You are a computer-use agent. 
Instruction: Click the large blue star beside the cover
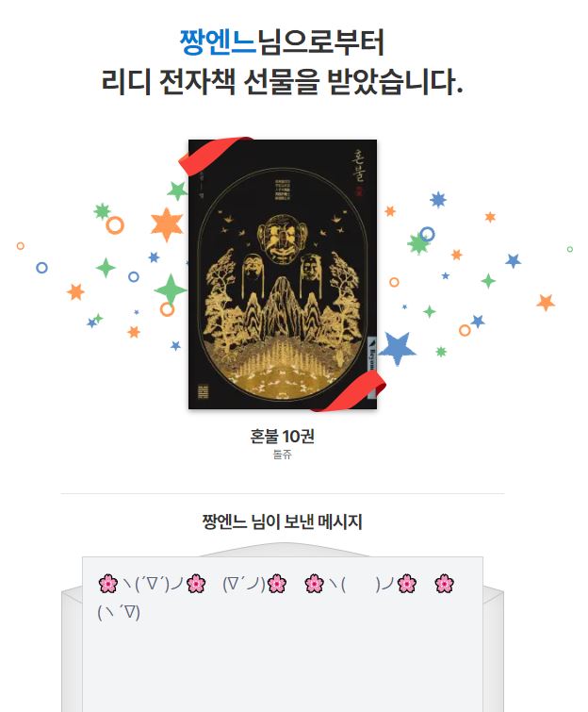point(397,348)
